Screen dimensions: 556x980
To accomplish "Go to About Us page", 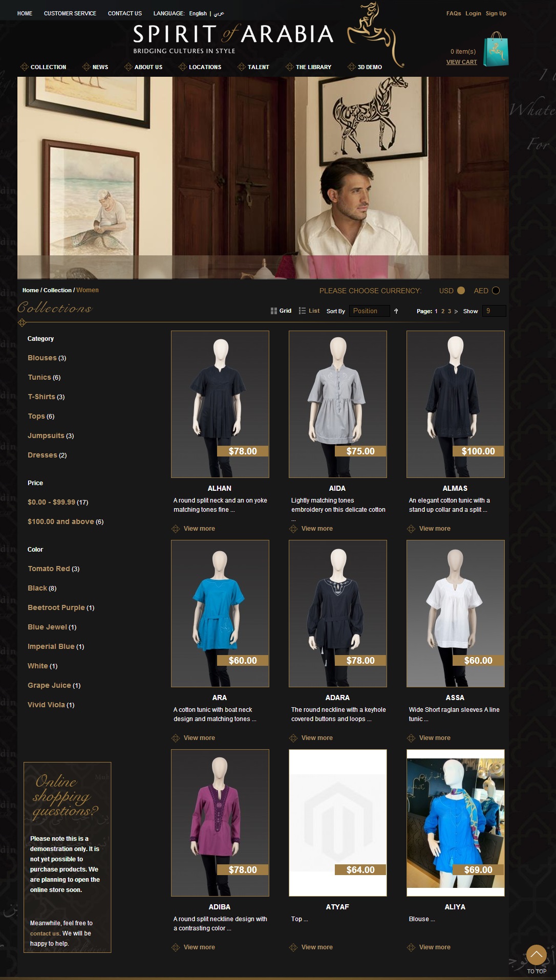I will tap(148, 67).
